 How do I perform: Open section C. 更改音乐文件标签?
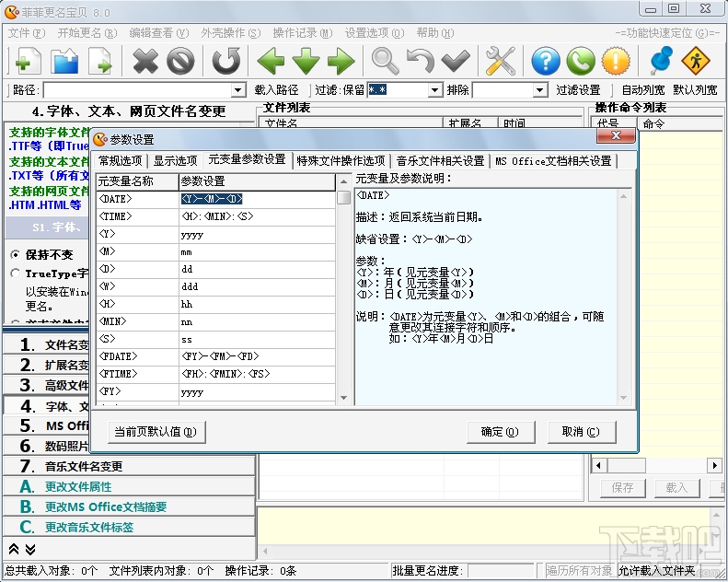point(129,527)
